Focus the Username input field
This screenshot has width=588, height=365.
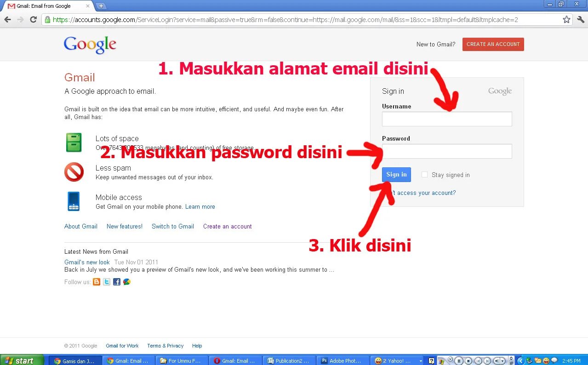point(447,119)
